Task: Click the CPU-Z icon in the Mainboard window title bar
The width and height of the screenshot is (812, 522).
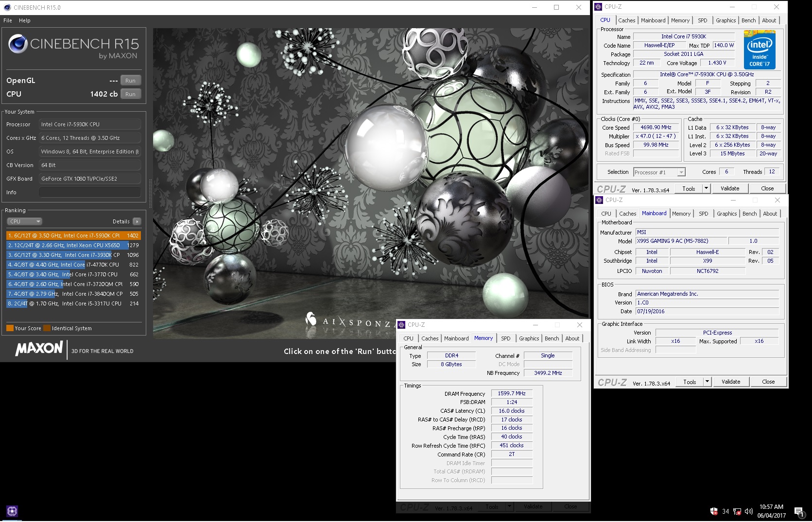Action: [x=599, y=200]
